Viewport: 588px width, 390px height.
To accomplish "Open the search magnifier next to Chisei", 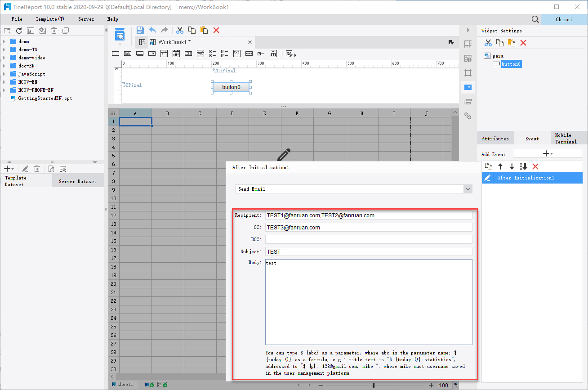I will click(x=535, y=19).
